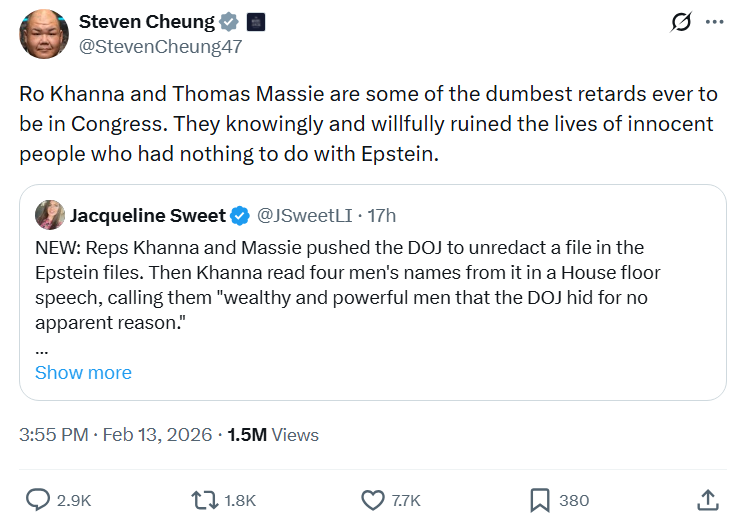
Task: Open Jacqueline Sweet's avatar in quoted post
Action: coord(50,215)
